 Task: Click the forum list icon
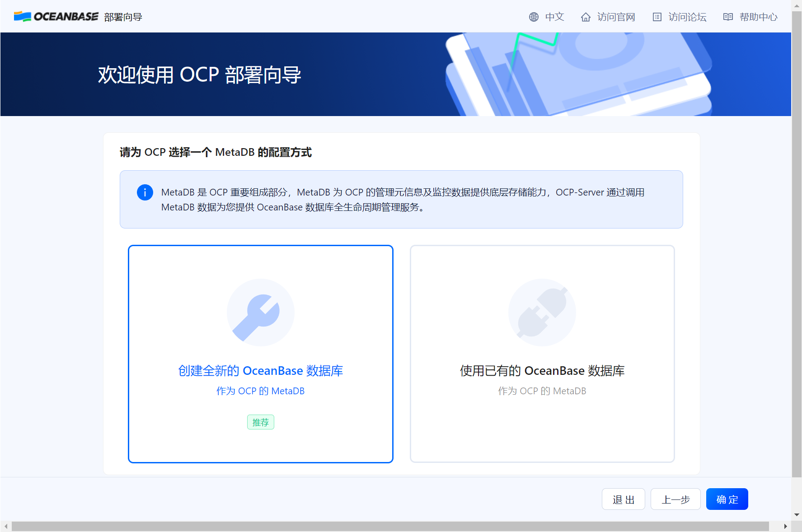point(657,17)
